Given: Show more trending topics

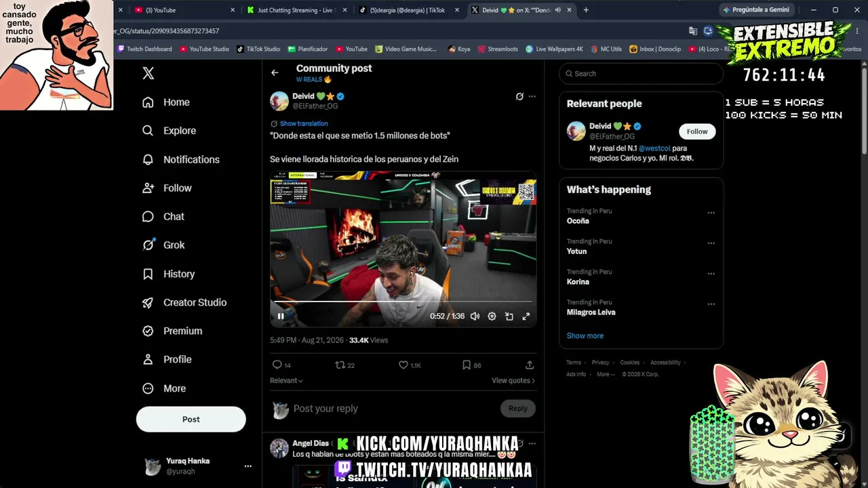Looking at the screenshot, I should [585, 335].
